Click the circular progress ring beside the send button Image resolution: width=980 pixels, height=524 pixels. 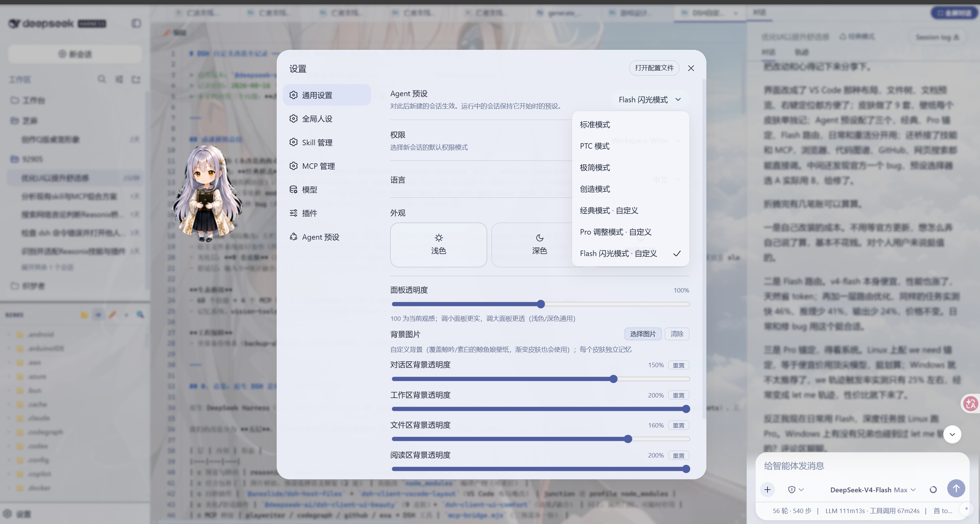point(933,490)
